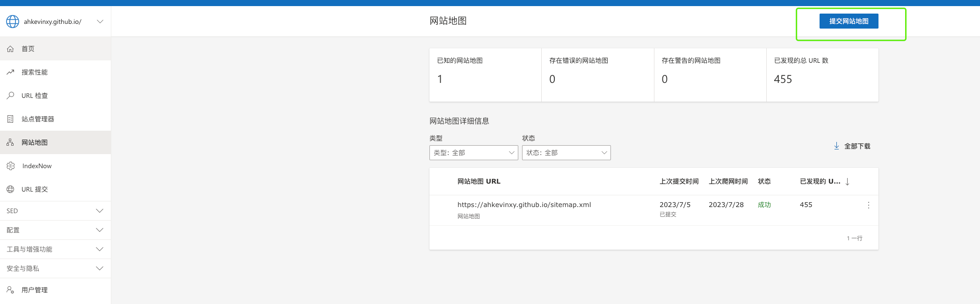Click the home icon in sidebar

pyautogui.click(x=10, y=49)
